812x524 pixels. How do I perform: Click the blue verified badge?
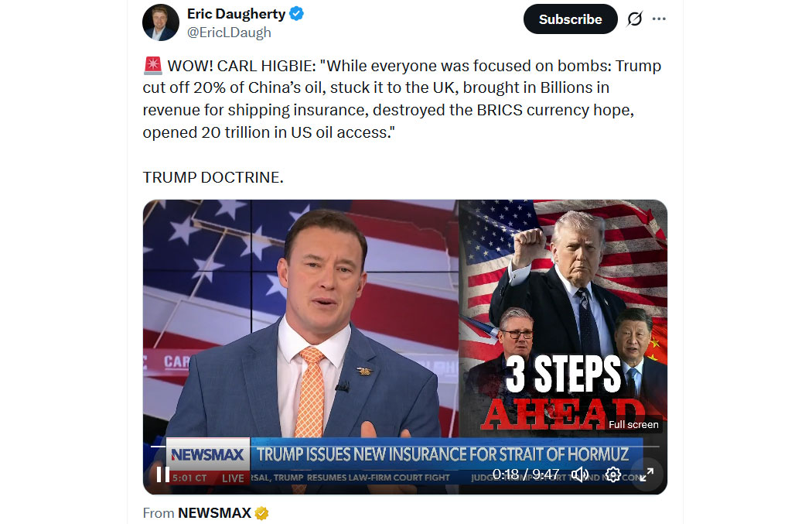296,14
